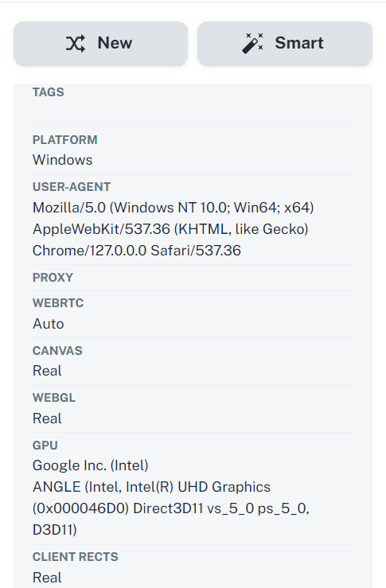Select the Windows platform value
Screen dimensions: 386x588
pos(63,160)
